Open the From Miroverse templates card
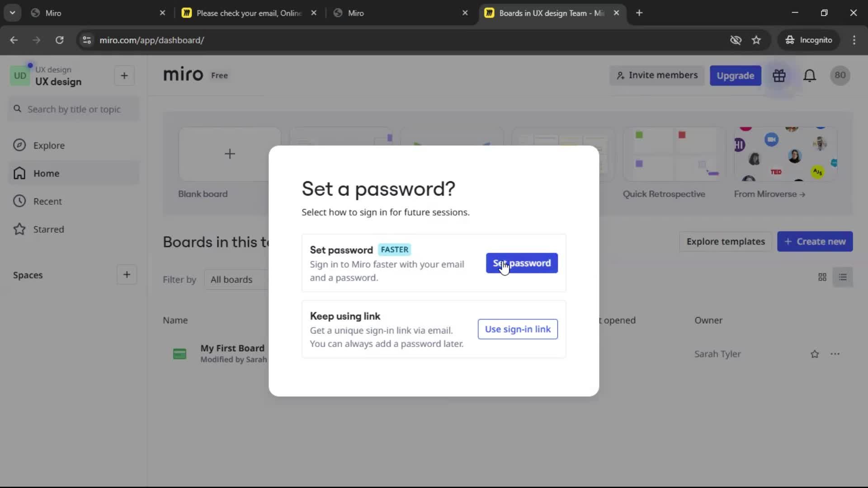Image resolution: width=868 pixels, height=488 pixels. pyautogui.click(x=785, y=154)
